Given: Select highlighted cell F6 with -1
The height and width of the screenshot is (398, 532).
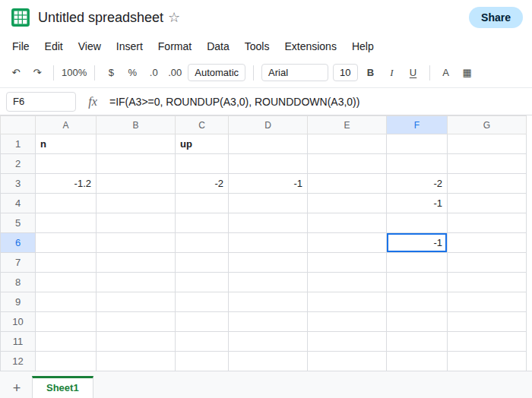Looking at the screenshot, I should coord(416,243).
